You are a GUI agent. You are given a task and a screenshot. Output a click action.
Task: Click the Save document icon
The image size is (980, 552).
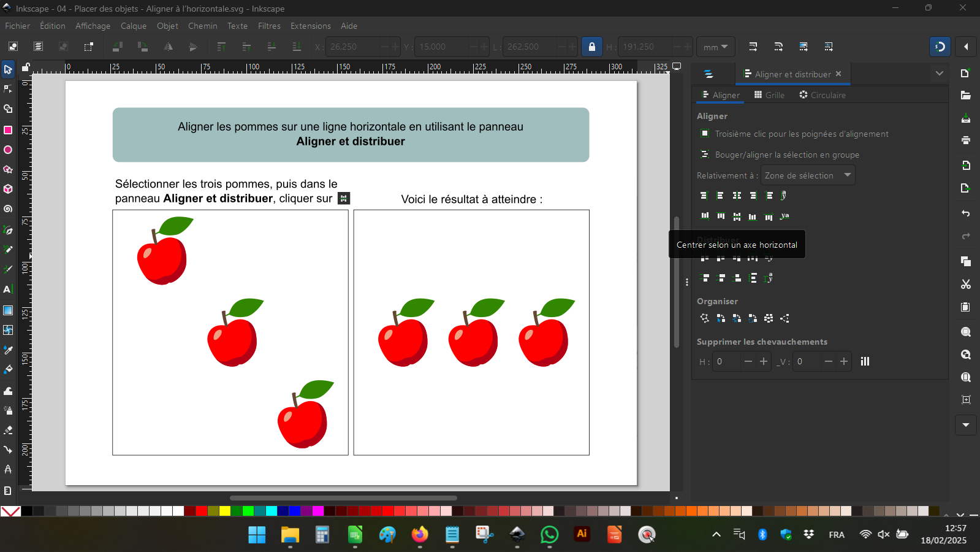click(966, 118)
